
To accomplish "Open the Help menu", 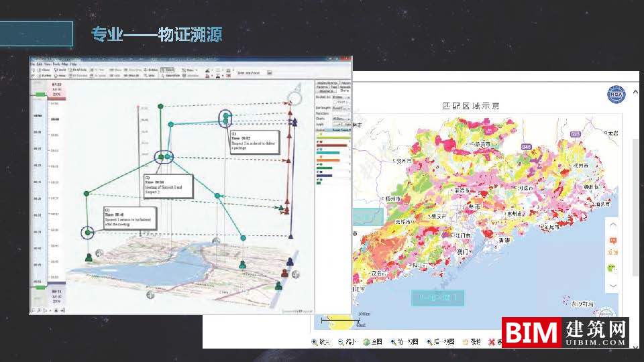I will (x=73, y=64).
